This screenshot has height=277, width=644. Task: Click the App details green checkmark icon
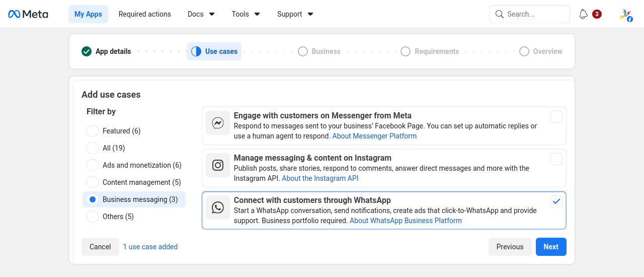[x=87, y=51]
